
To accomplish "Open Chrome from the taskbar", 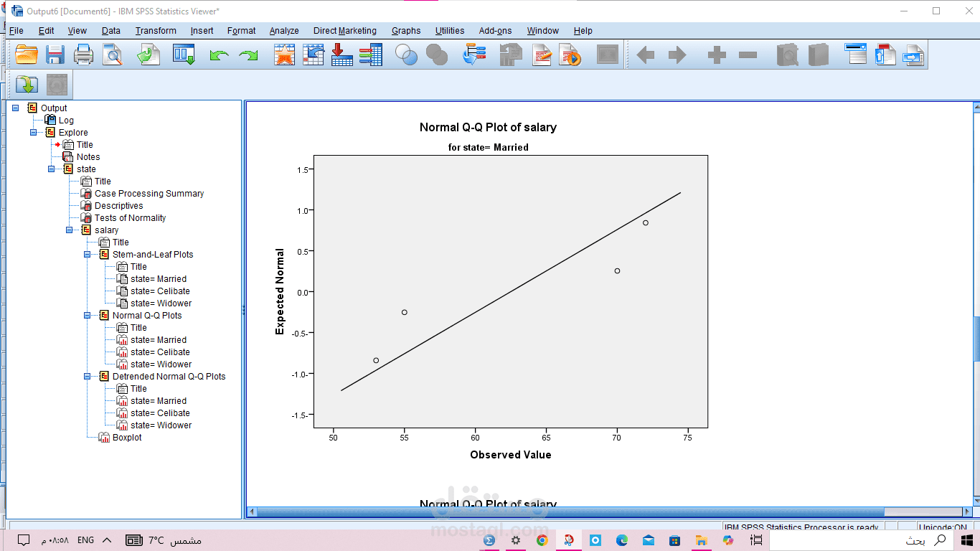I will point(542,540).
